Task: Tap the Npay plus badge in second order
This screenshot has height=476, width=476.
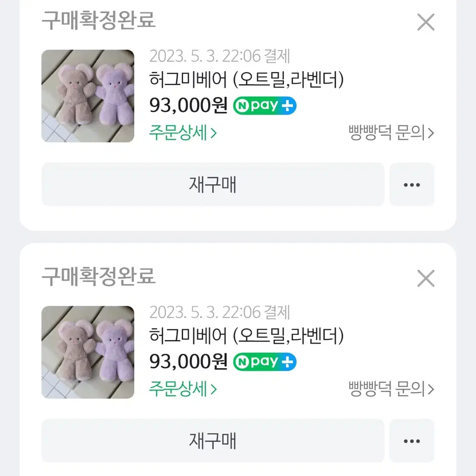Action: (x=265, y=362)
